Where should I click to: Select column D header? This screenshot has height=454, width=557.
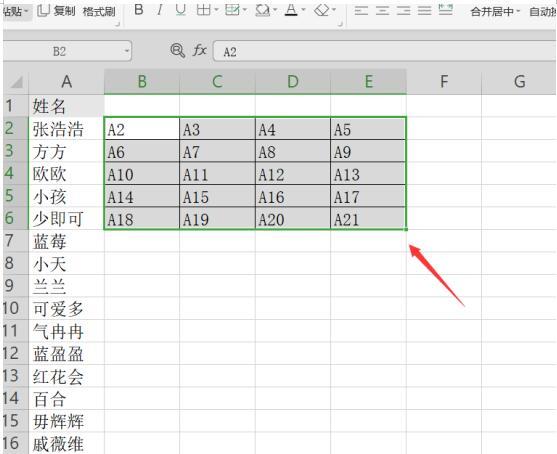[x=293, y=82]
